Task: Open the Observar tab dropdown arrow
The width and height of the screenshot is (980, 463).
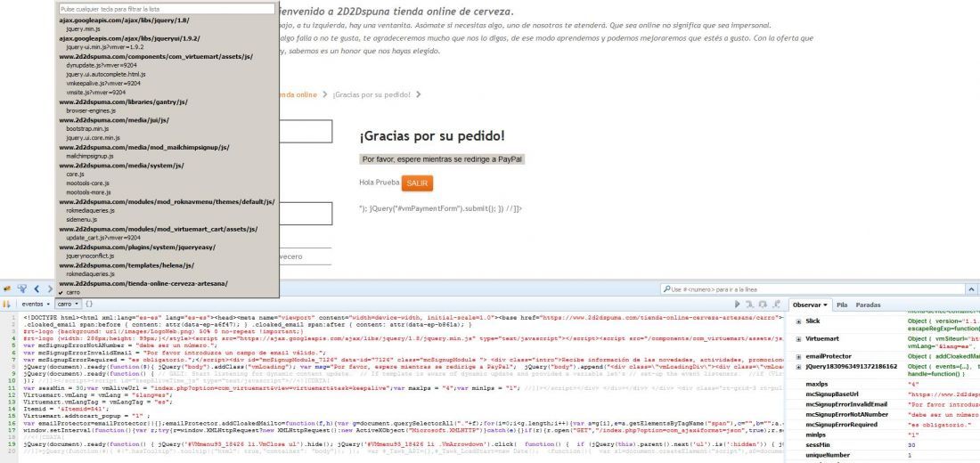Action: (x=826, y=305)
